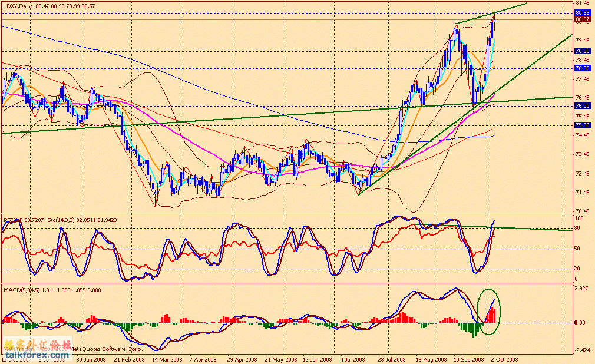Click the 80 level on the RSI scale
Image resolution: width=595 pixels, height=364 pixels.
tap(578, 228)
